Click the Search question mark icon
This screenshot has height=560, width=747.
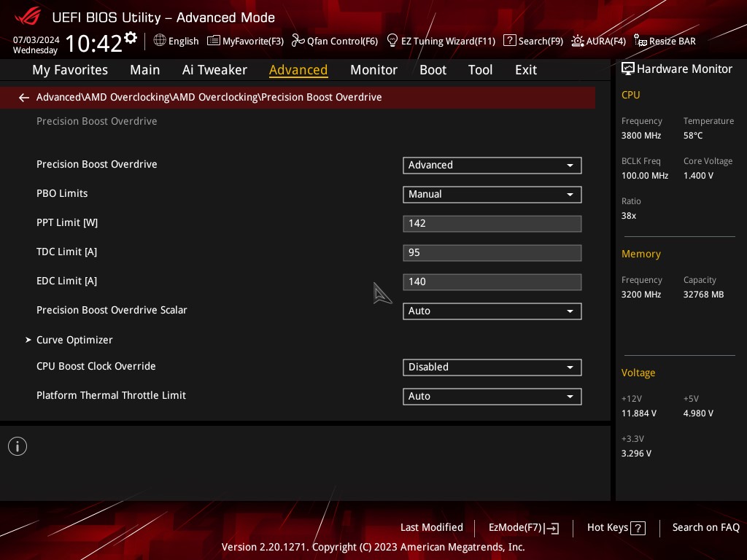(509, 41)
